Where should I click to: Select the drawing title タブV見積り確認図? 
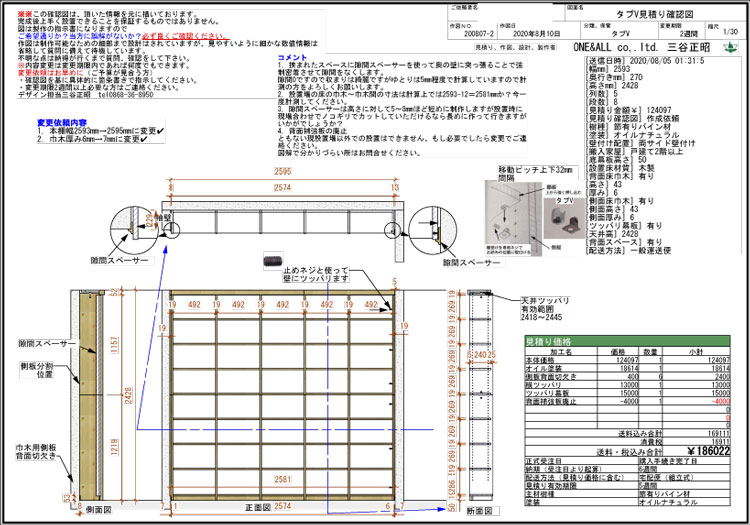pyautogui.click(x=654, y=14)
